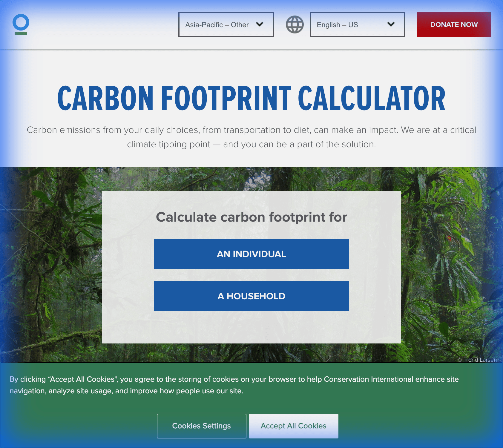Donate via the red DONATE NOW banner

pos(454,24)
